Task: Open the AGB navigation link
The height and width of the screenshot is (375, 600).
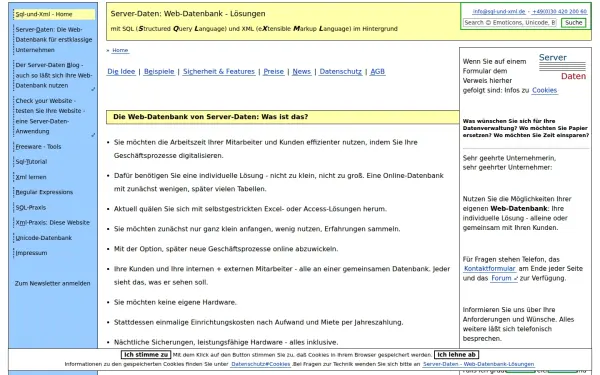Action: (377, 72)
